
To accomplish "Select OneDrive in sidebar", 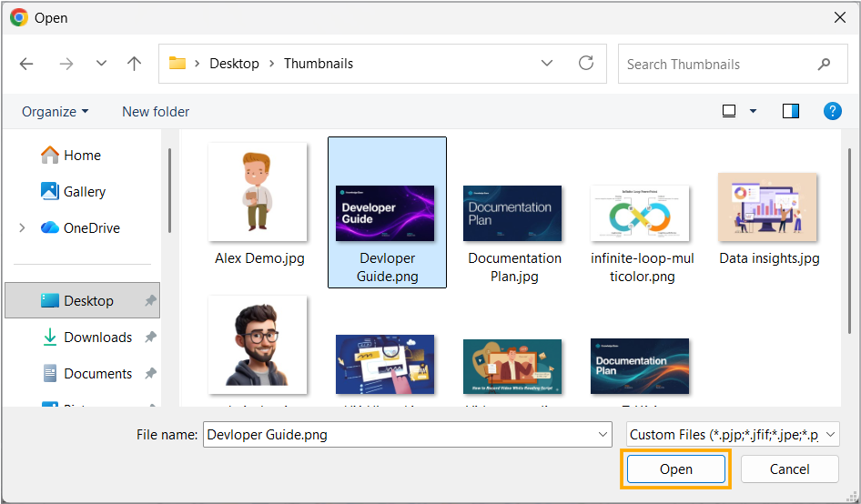I will (80, 227).
